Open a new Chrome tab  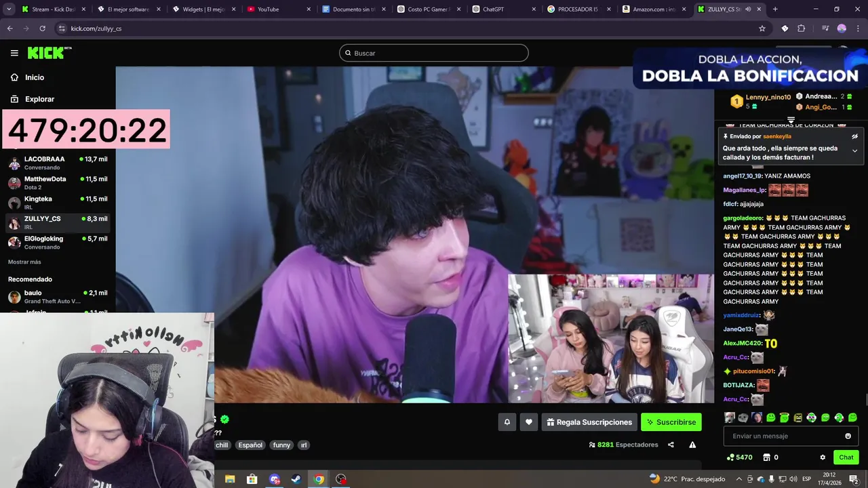(775, 9)
